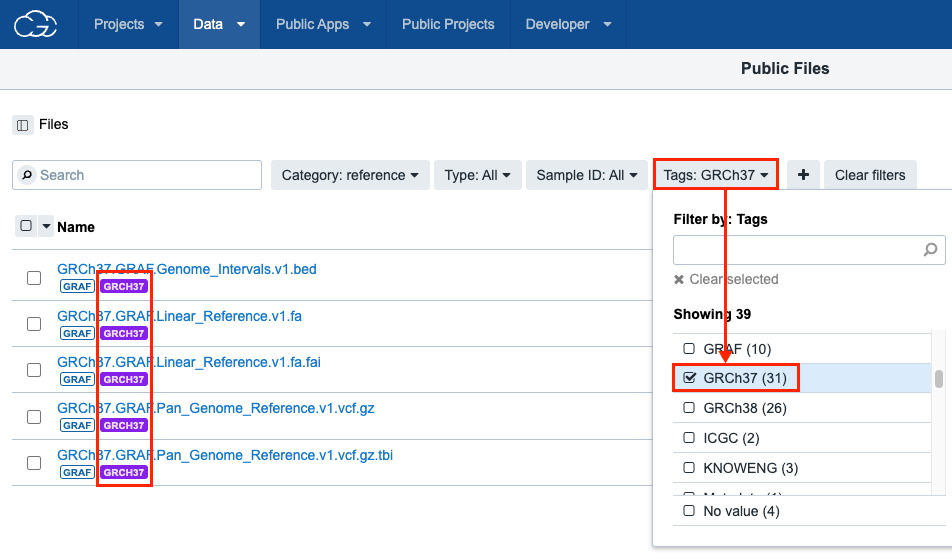Click GRAF tag badge on Linear_Reference.v1.fa

tap(77, 333)
